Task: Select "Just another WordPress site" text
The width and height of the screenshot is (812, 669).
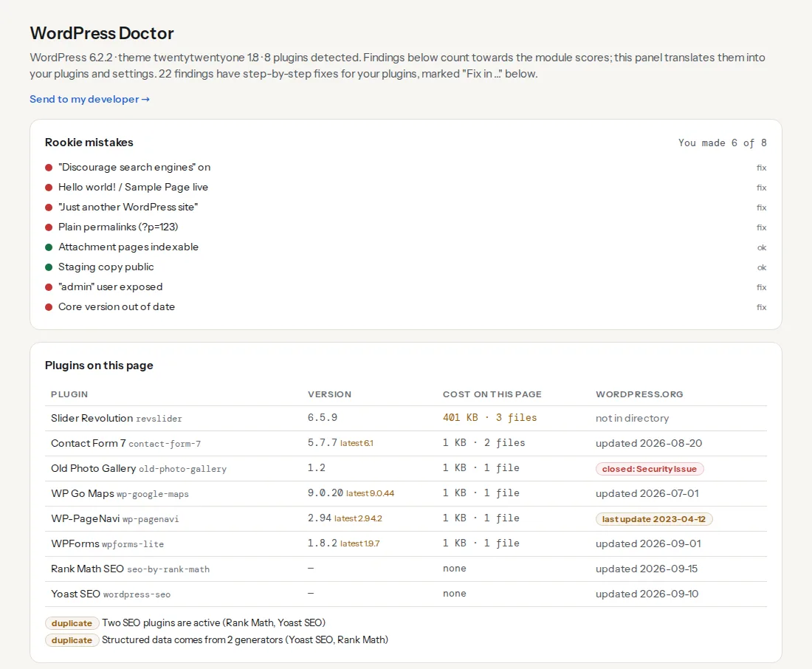Action: coord(128,207)
